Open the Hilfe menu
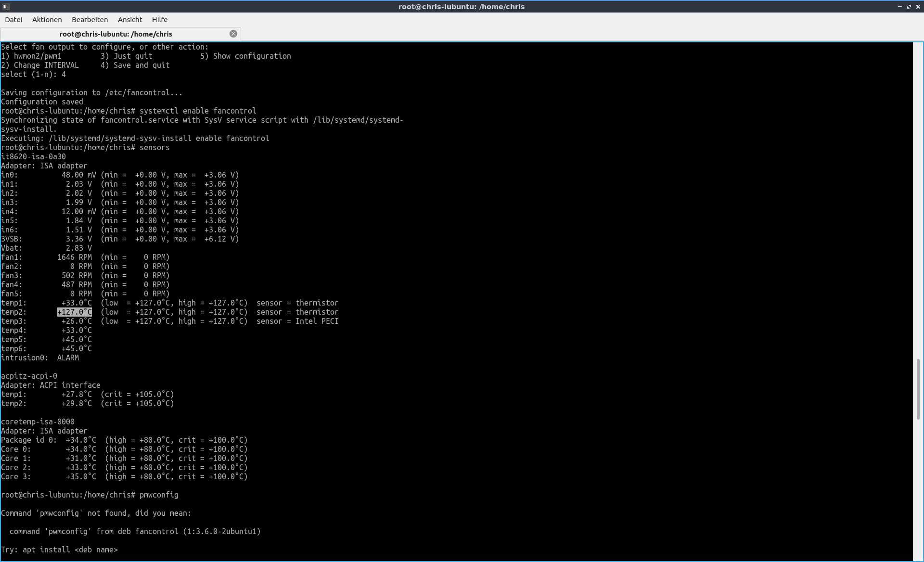This screenshot has height=562, width=924. (x=160, y=20)
